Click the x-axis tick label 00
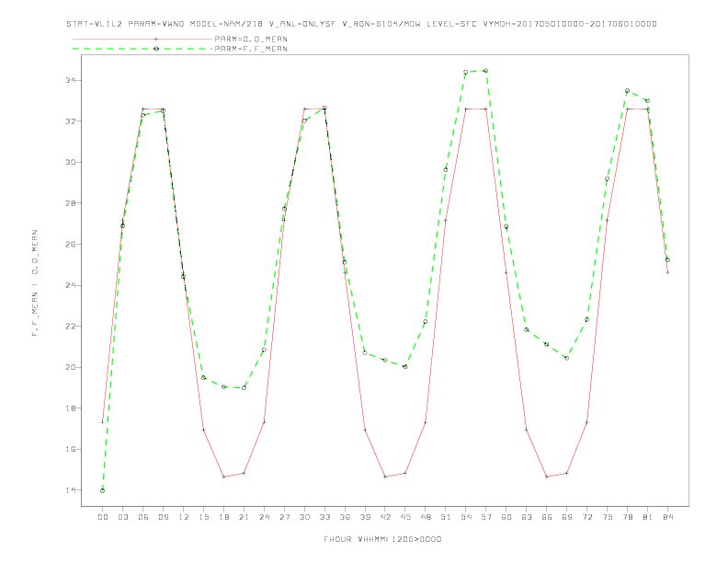The height and width of the screenshot is (563, 728). tap(103, 517)
